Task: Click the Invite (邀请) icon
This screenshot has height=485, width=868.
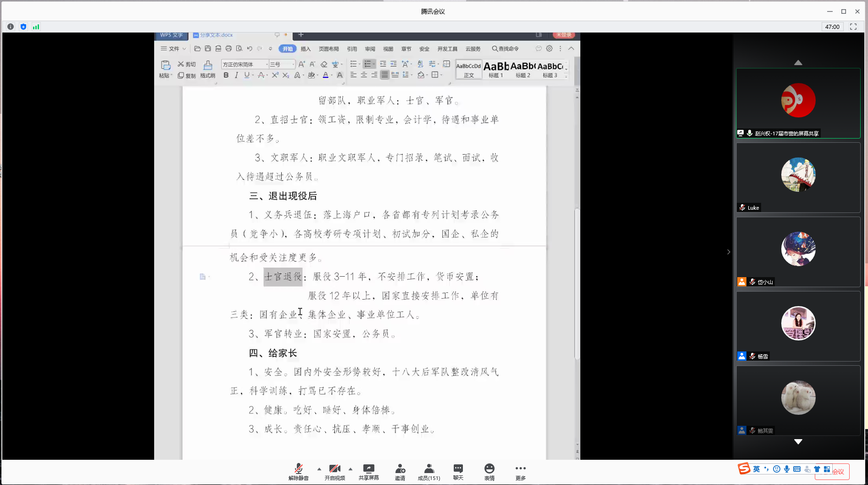Action: click(400, 471)
